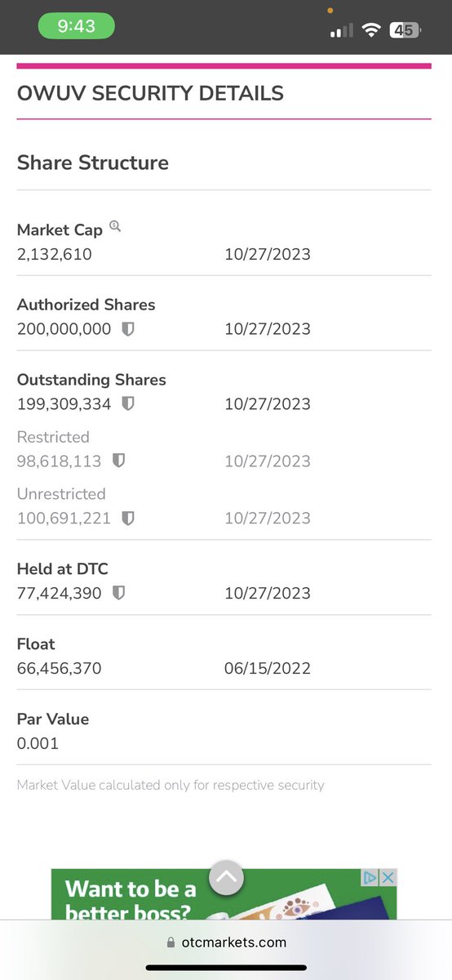Expand the ad with the round chevron-up button
Viewport: 452px width, 980px height.
click(x=226, y=879)
